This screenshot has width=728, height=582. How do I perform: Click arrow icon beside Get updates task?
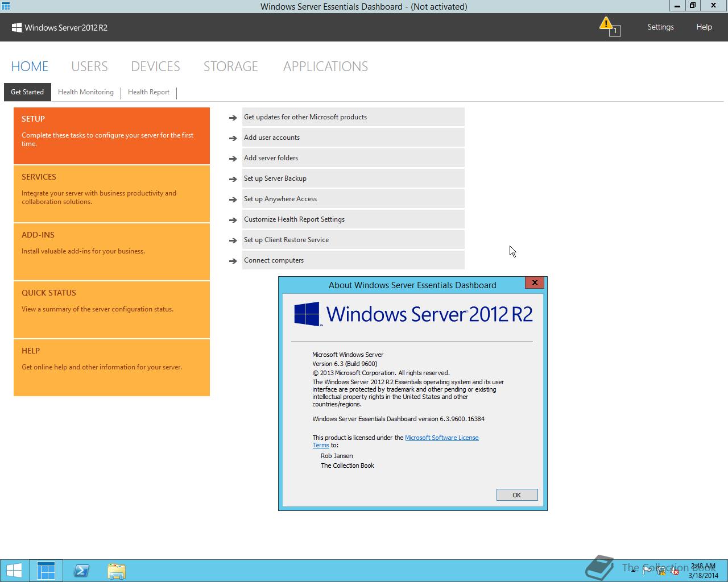(233, 118)
